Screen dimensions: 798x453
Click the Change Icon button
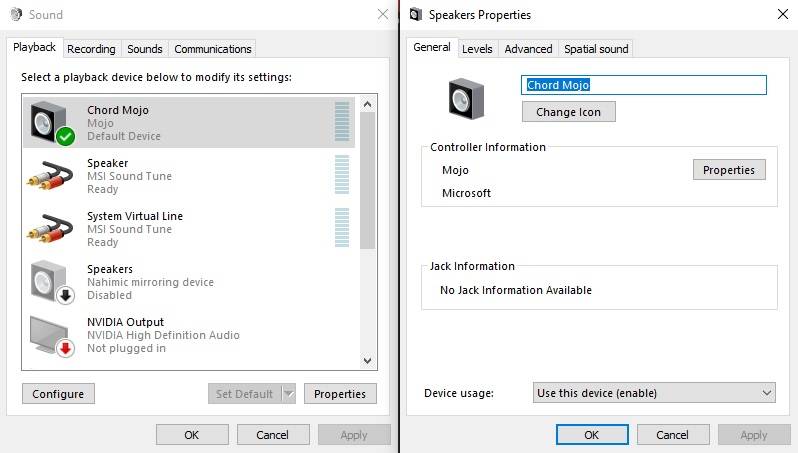(568, 112)
